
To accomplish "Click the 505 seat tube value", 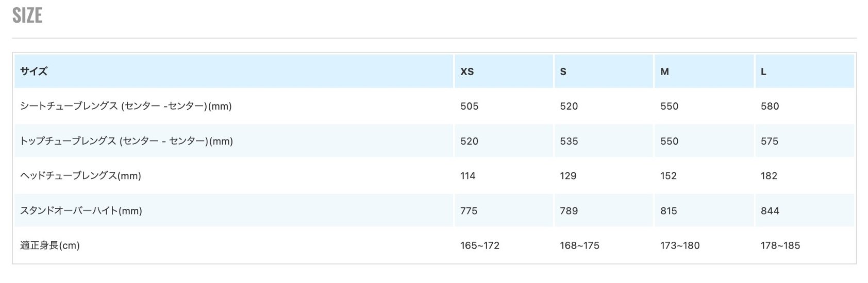I will pos(469,107).
